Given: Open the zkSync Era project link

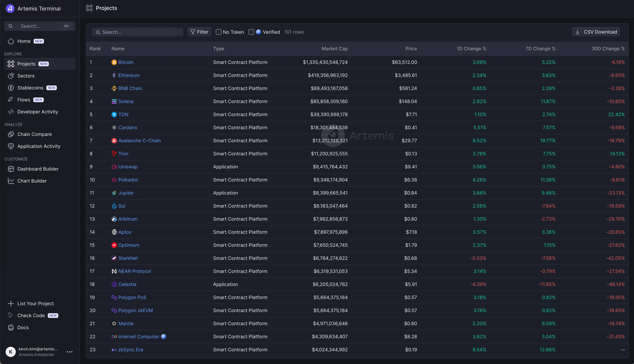Looking at the screenshot, I should coord(131,349).
